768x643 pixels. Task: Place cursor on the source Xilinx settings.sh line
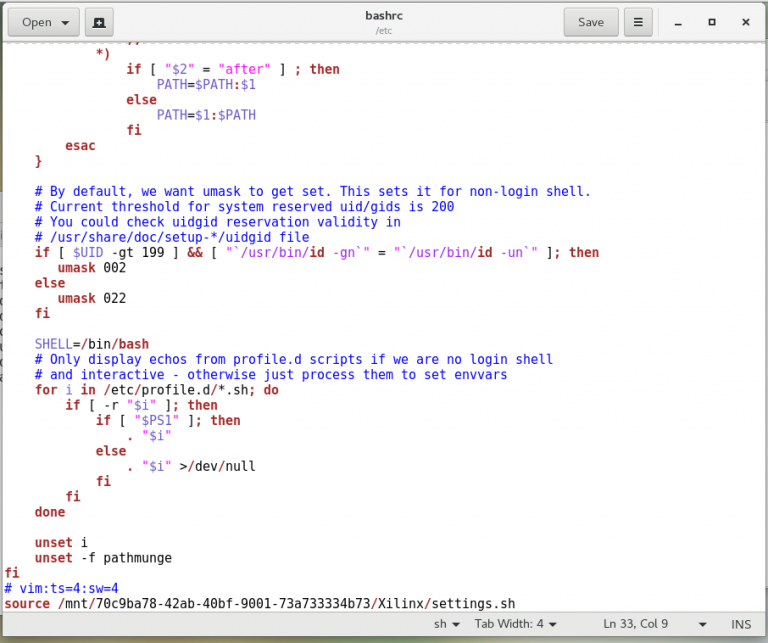point(260,603)
